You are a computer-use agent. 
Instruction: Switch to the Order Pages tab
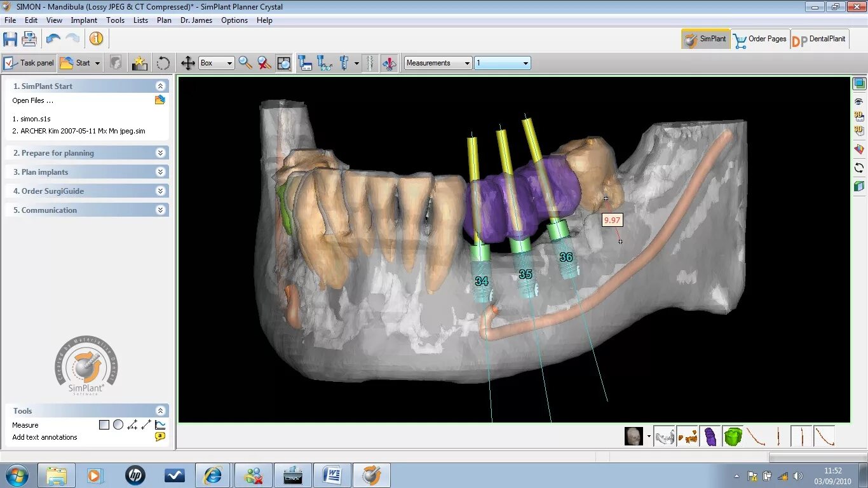[760, 39]
